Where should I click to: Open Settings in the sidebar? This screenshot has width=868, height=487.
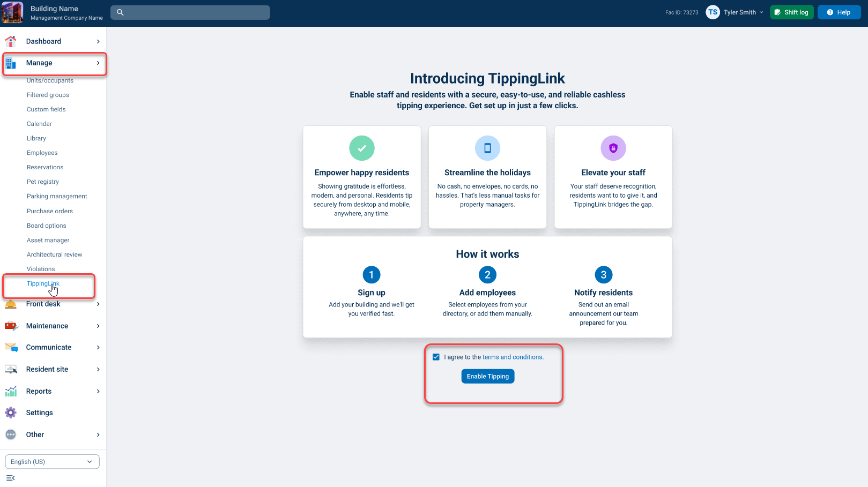click(40, 413)
